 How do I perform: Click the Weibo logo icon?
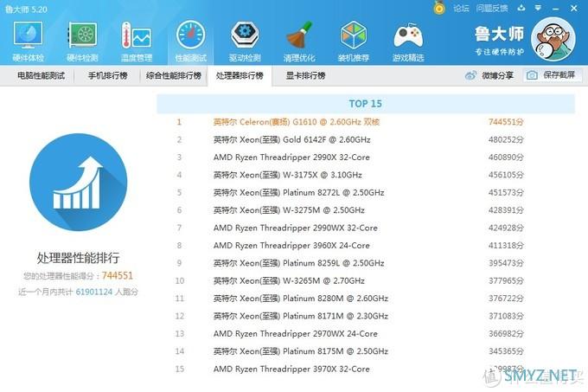click(x=470, y=75)
